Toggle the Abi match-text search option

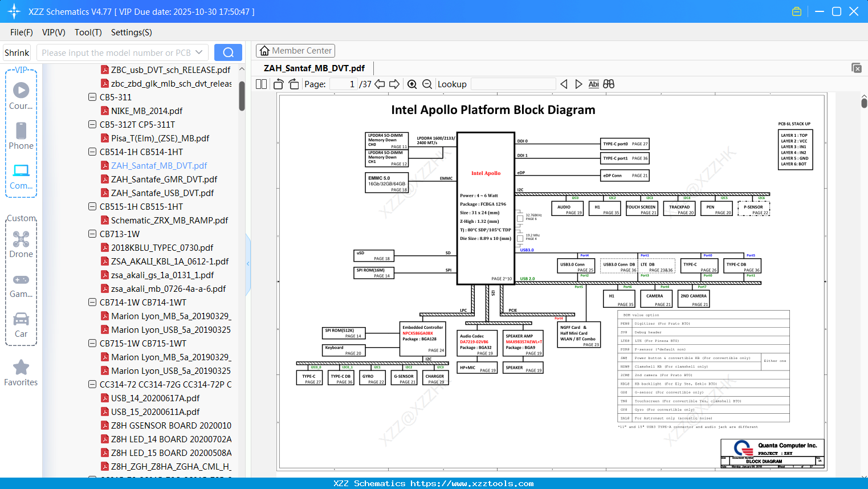[x=593, y=84]
